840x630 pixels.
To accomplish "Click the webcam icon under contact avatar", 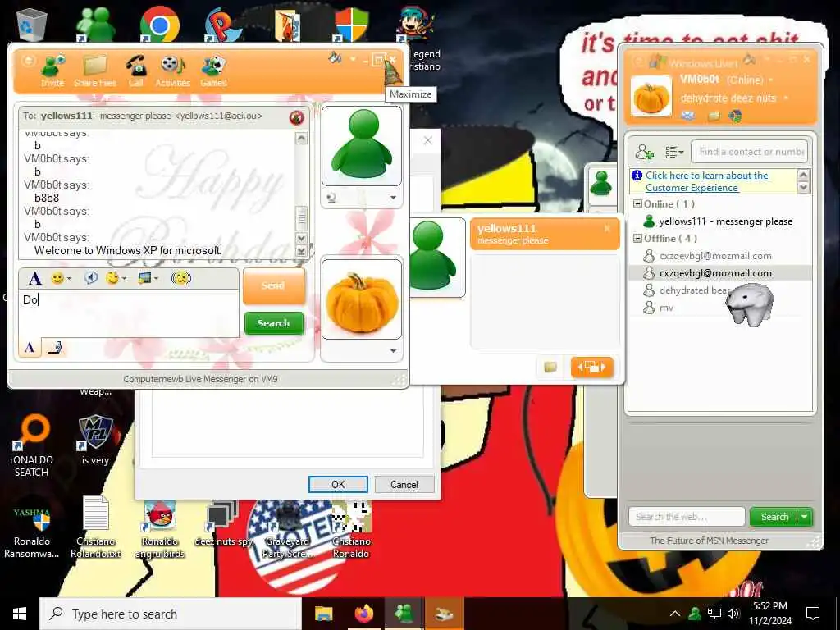I will click(331, 198).
